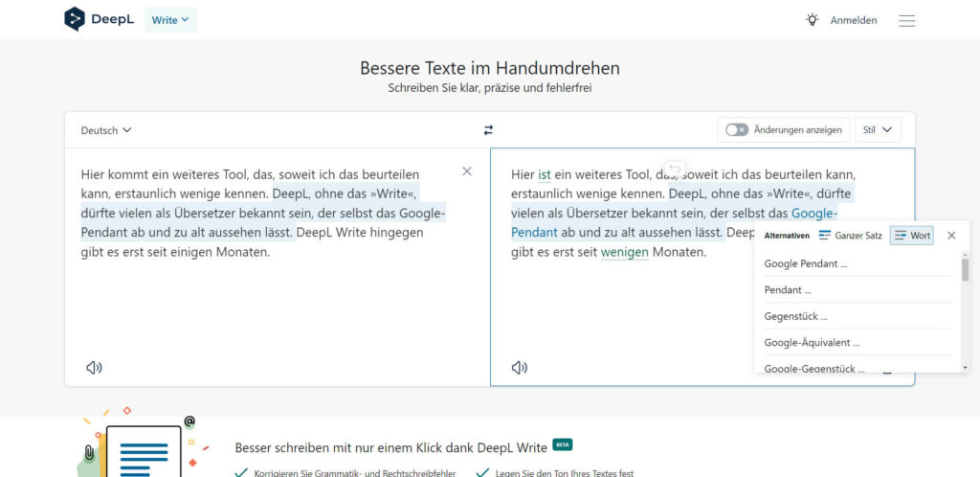Click the underlined word 'wenigen'

[x=624, y=253]
